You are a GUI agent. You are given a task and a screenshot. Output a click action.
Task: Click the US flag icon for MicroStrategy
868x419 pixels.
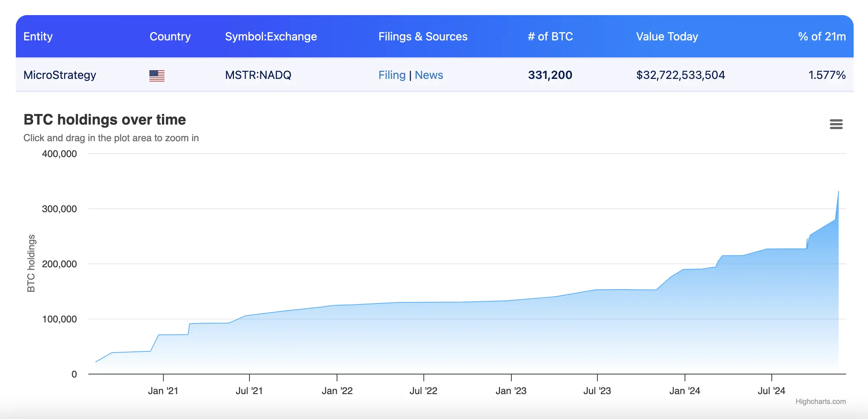(157, 75)
